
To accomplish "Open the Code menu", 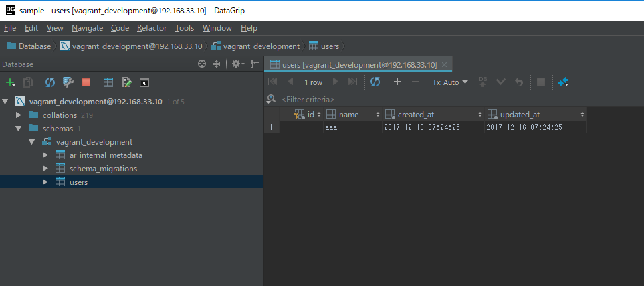I will click(x=120, y=28).
